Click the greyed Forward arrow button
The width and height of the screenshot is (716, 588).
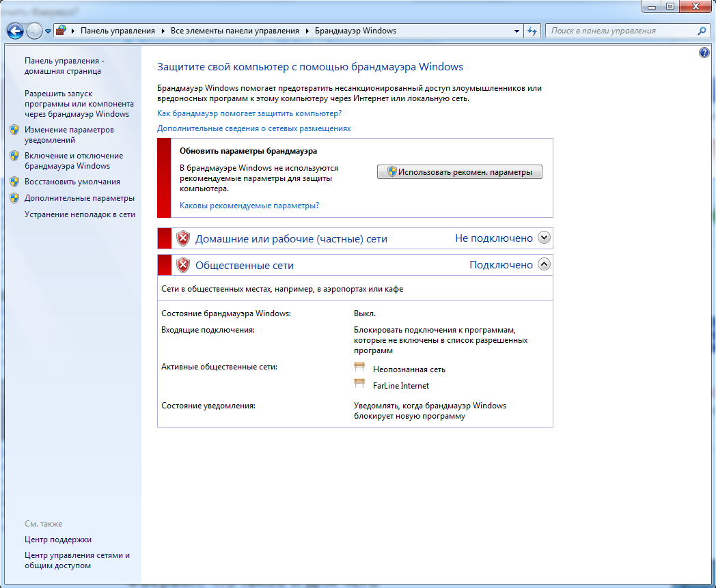pyautogui.click(x=34, y=31)
